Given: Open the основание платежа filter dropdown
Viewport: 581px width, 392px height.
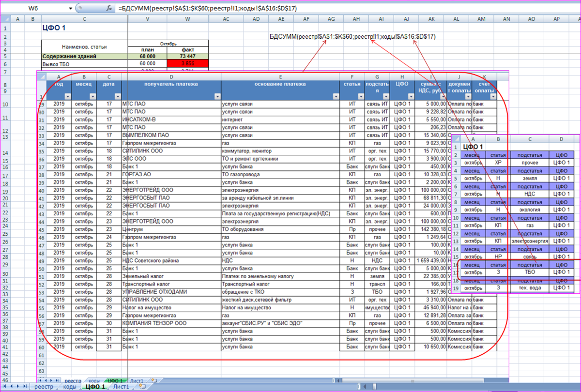Looking at the screenshot, I should [x=335, y=96].
